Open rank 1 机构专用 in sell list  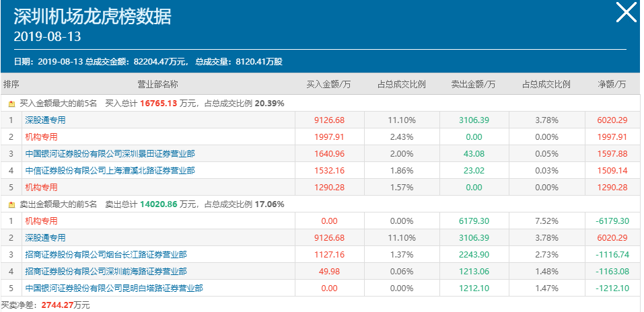pos(41,221)
